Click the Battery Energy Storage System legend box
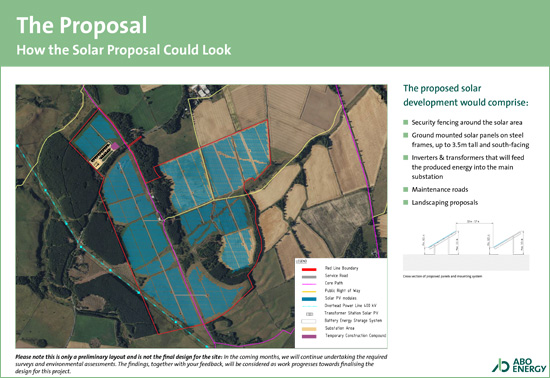The width and height of the screenshot is (550, 378). pyautogui.click(x=309, y=321)
